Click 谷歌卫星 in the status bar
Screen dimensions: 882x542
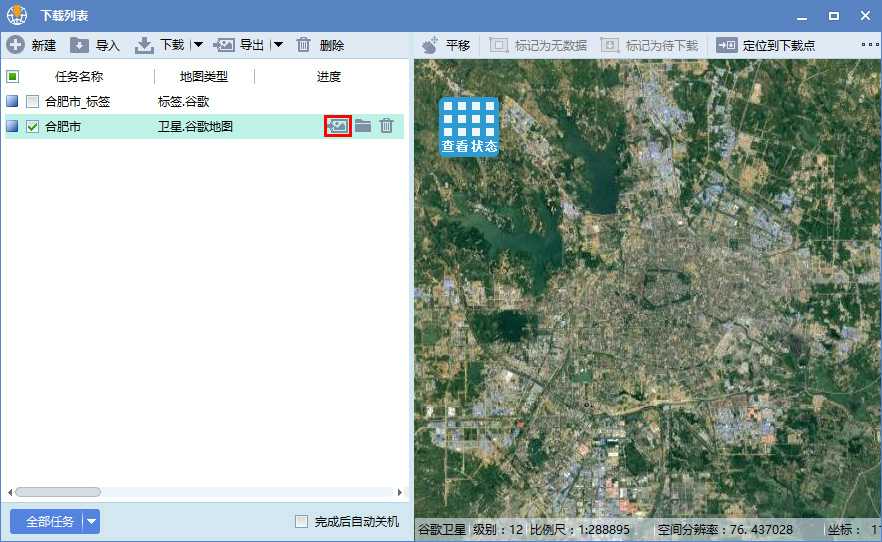coord(442,530)
